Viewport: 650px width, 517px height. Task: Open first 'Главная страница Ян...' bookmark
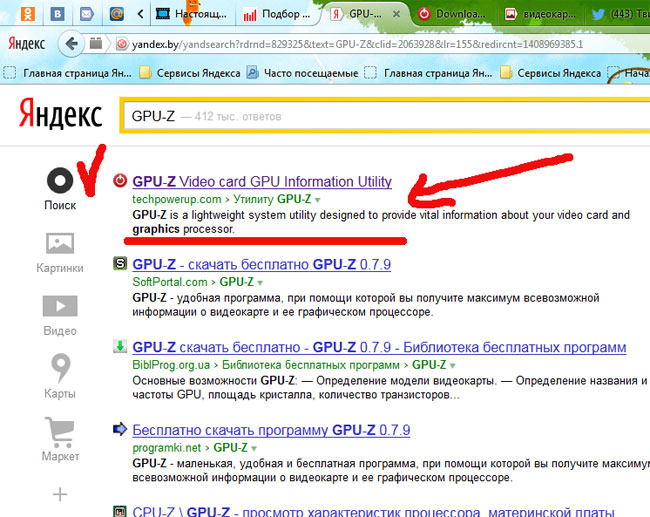(x=68, y=73)
